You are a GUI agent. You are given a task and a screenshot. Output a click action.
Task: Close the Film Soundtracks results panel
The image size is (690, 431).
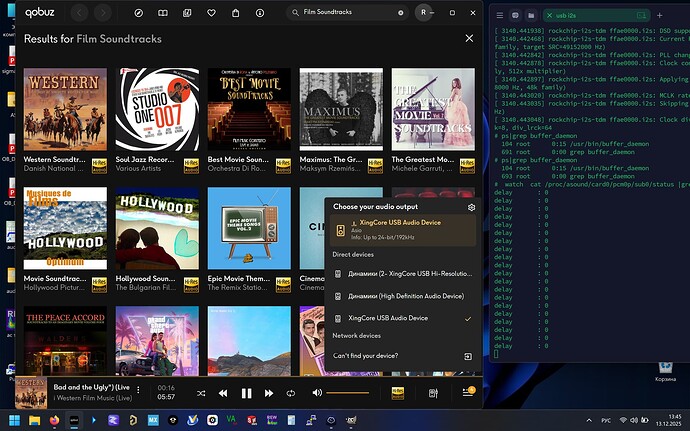point(470,38)
